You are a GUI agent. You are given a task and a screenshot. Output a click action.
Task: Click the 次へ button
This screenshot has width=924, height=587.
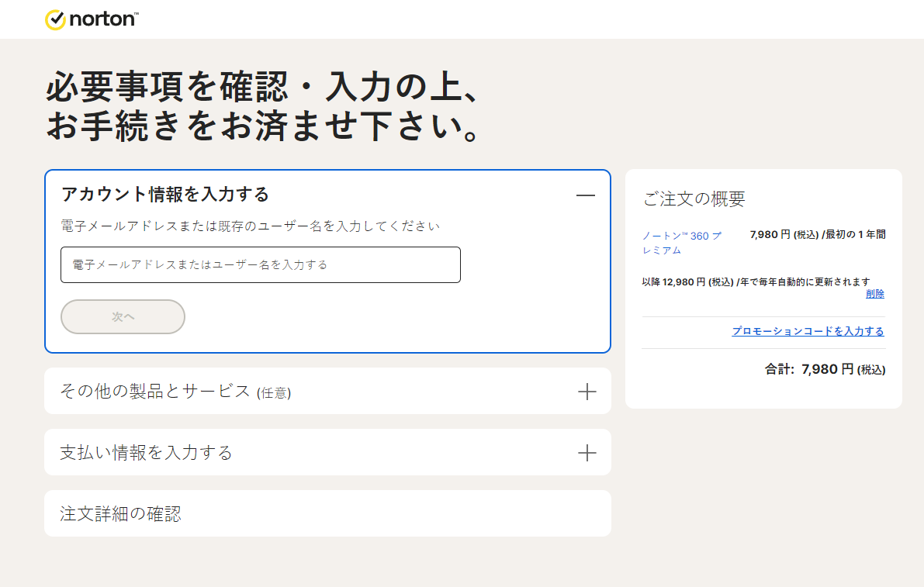click(x=123, y=316)
